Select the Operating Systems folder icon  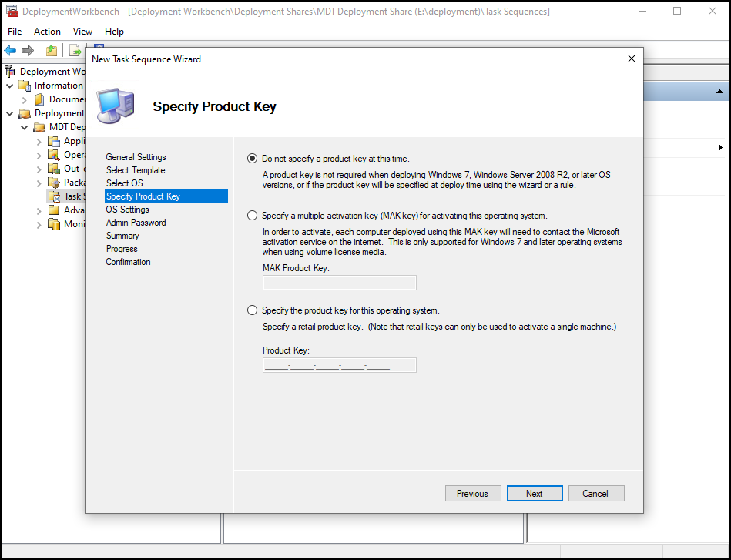coord(54,155)
